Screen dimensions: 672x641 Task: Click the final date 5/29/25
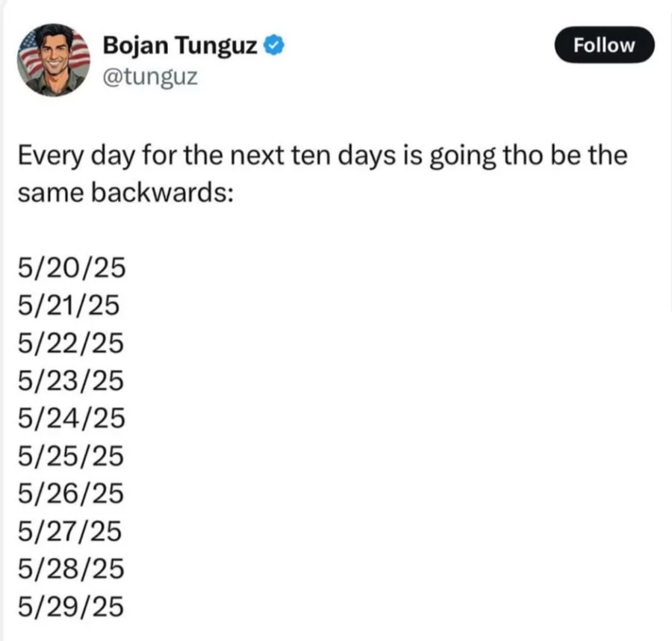click(72, 607)
